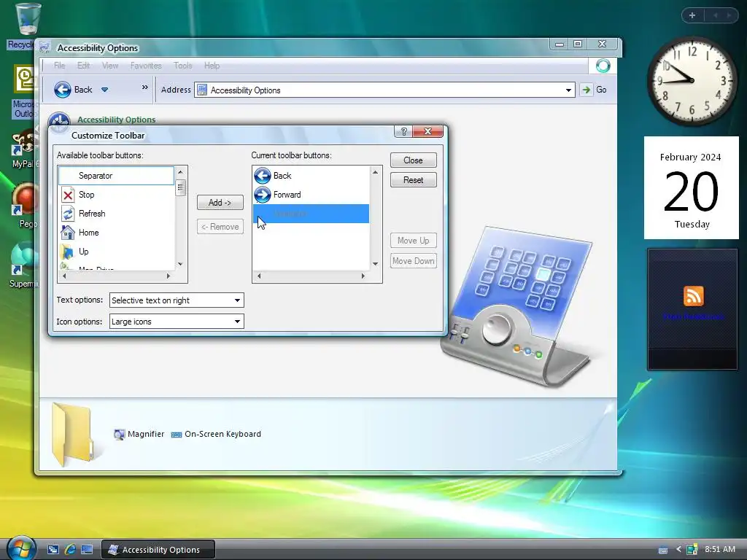Select the Up item in available buttons
Screen dimensions: 747x560
click(x=117, y=252)
